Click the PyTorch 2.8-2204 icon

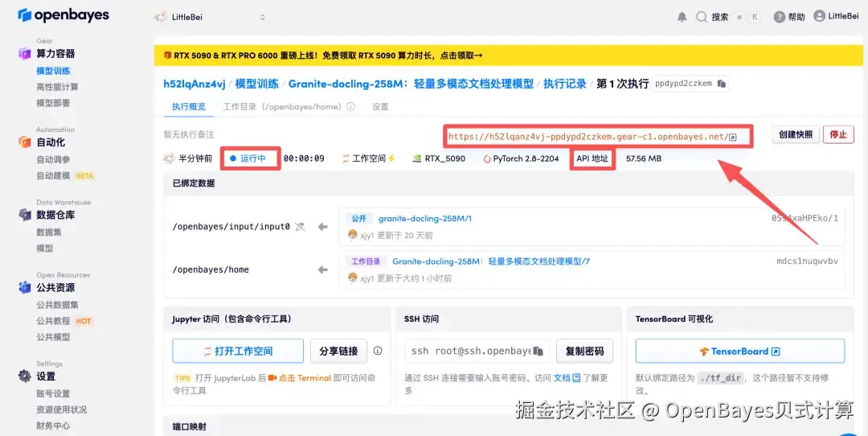[487, 158]
